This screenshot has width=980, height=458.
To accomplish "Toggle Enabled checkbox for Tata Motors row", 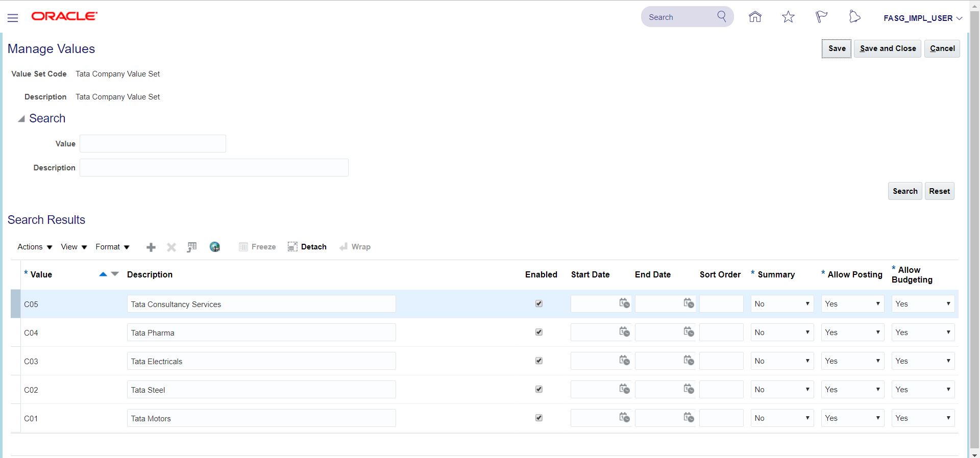I will [x=539, y=418].
